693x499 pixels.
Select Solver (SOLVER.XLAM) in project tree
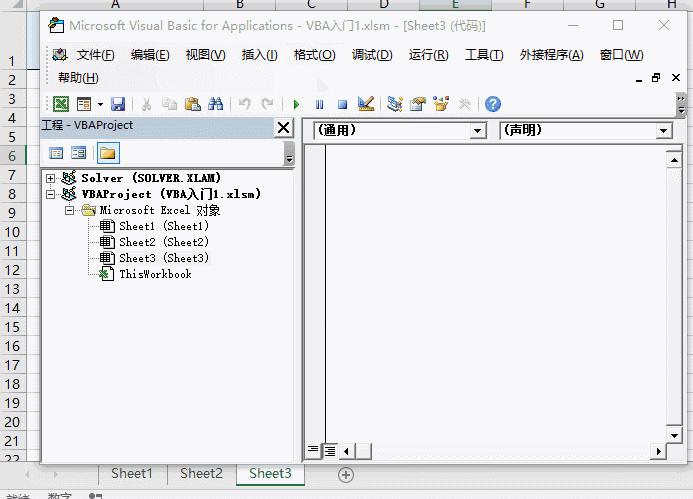click(151, 178)
